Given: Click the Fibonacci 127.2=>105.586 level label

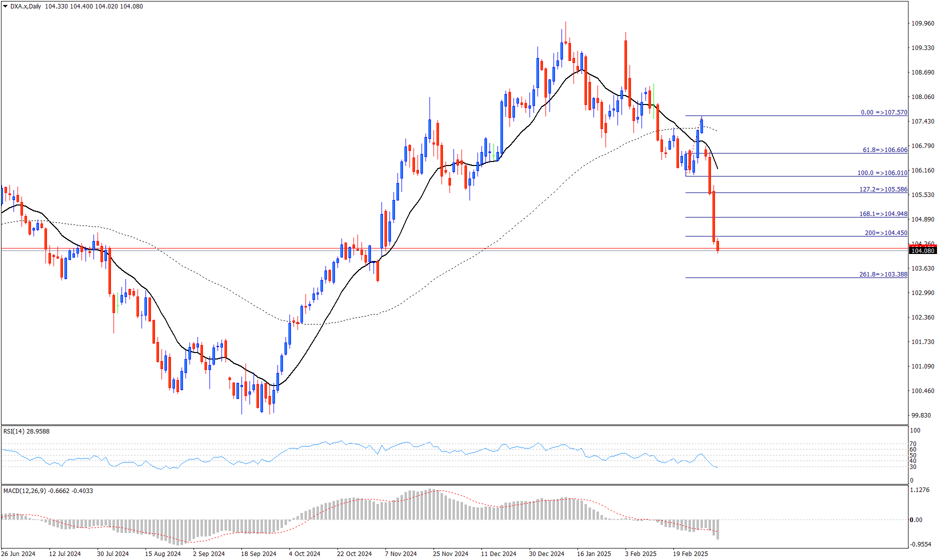Looking at the screenshot, I should point(883,189).
